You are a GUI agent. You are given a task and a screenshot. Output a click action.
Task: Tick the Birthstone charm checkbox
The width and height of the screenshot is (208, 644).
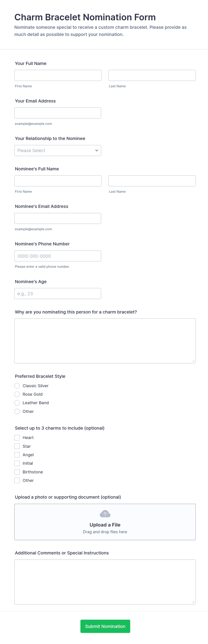pos(17,472)
